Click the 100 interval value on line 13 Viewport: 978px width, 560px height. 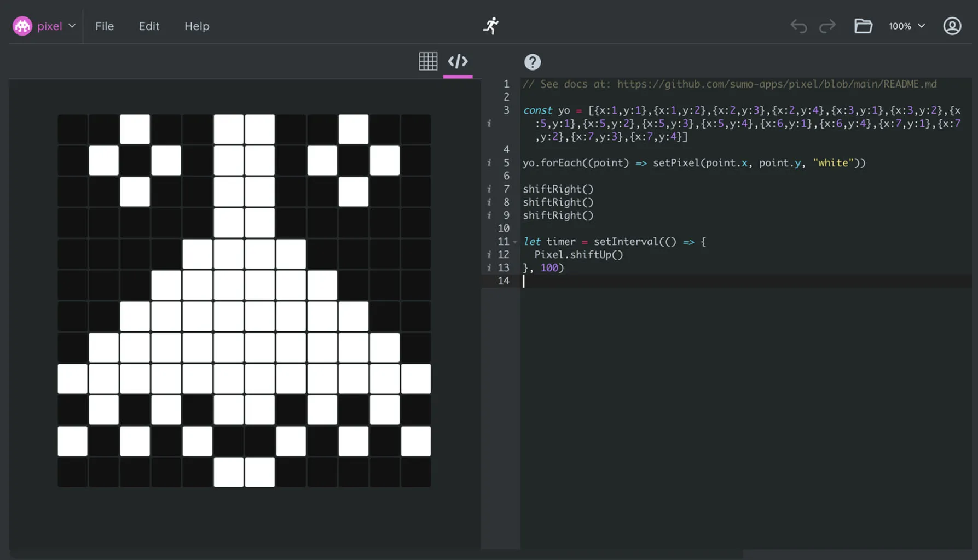coord(549,268)
